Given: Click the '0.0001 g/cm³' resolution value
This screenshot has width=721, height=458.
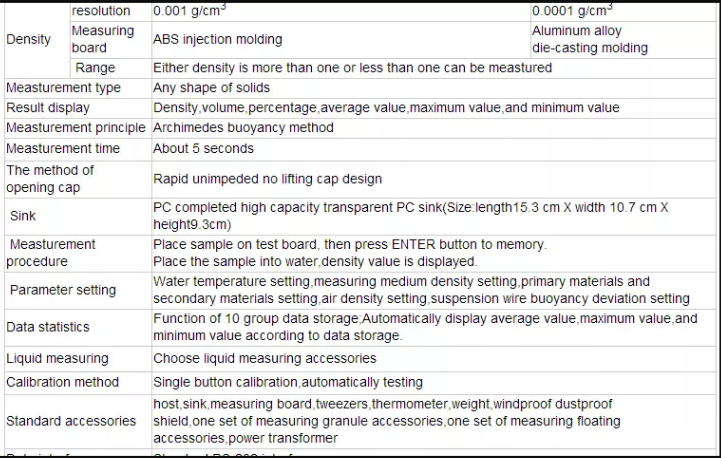Looking at the screenshot, I should [572, 10].
